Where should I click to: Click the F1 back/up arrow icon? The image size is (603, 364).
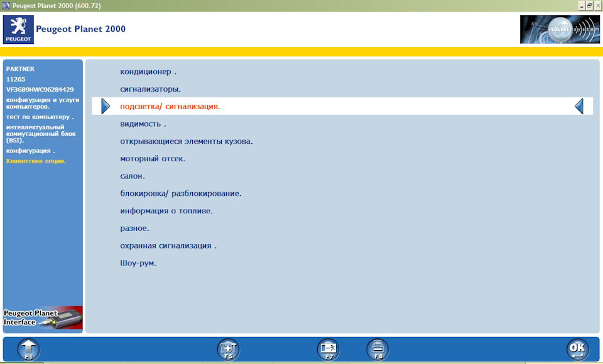pyautogui.click(x=29, y=350)
